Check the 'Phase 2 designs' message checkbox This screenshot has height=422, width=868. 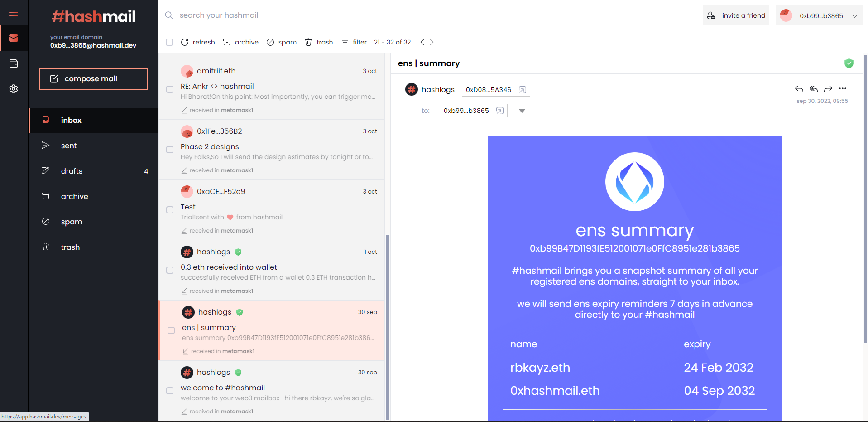pyautogui.click(x=170, y=150)
